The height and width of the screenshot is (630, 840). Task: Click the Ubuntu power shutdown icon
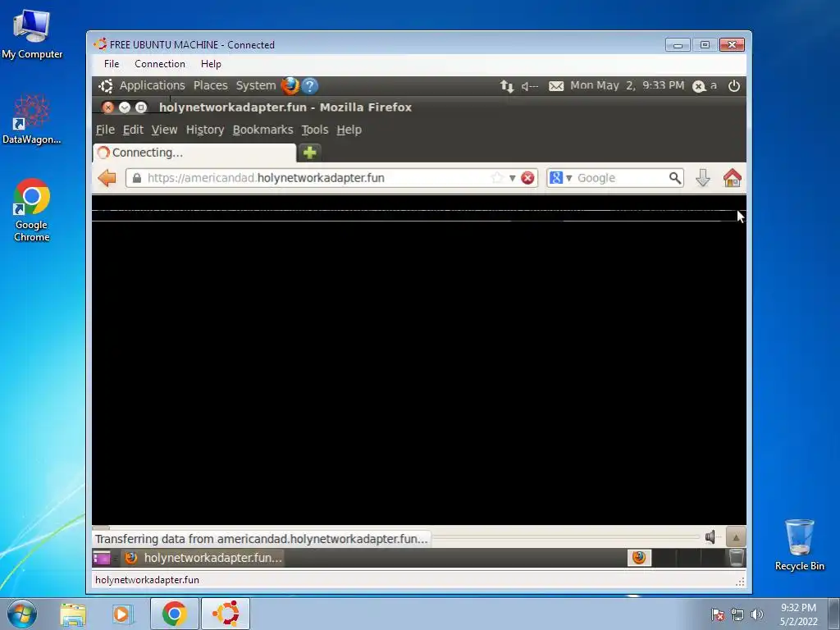pos(734,85)
